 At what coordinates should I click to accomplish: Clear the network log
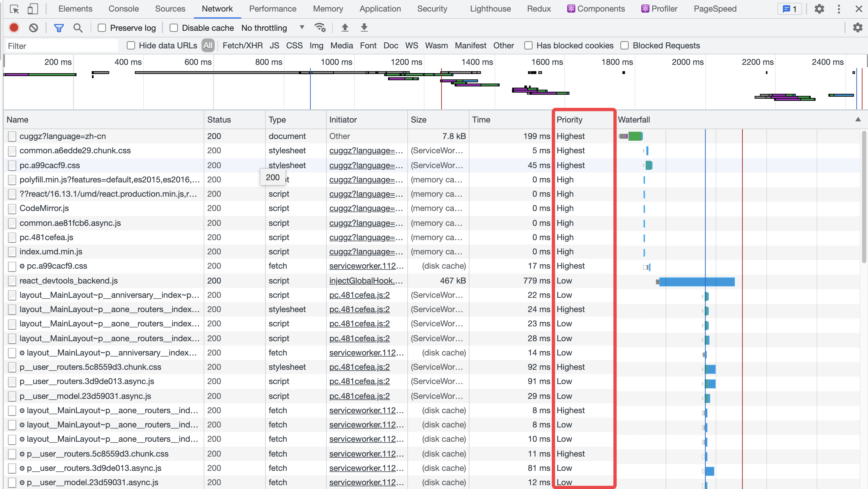click(x=33, y=28)
